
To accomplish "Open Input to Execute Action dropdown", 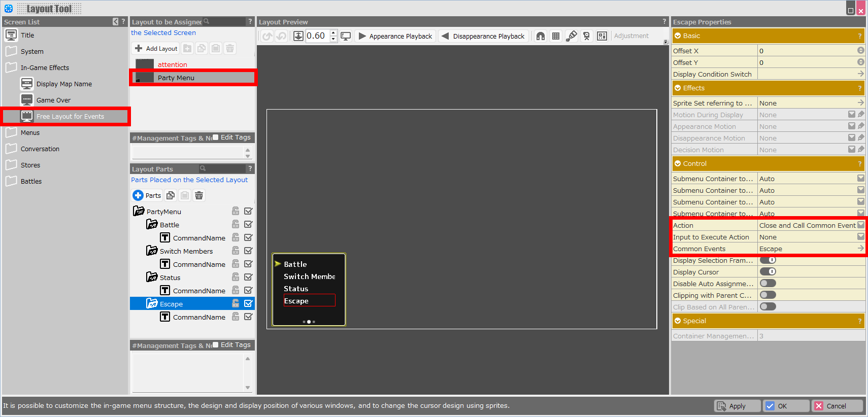I will click(x=860, y=237).
